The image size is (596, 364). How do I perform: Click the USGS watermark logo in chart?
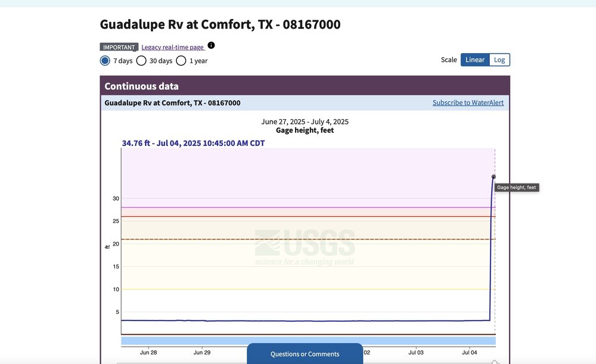(305, 247)
